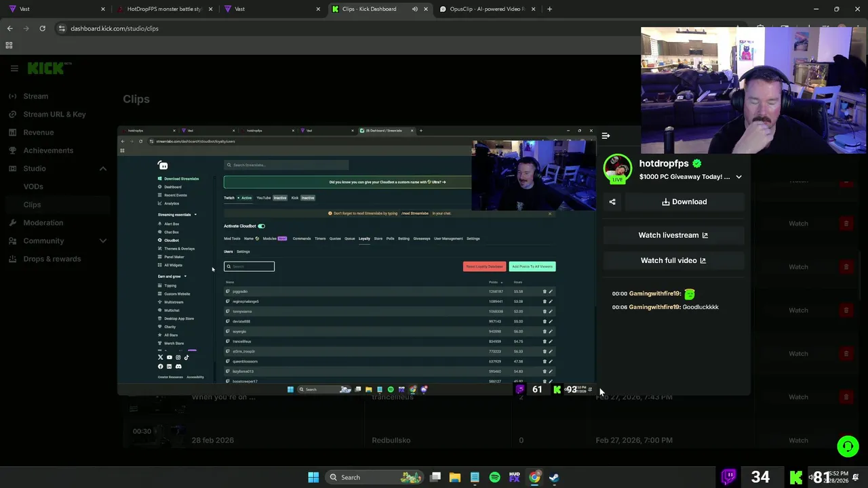This screenshot has width=868, height=488.
Task: Reload the Kick dashboard page
Action: pos(42,28)
